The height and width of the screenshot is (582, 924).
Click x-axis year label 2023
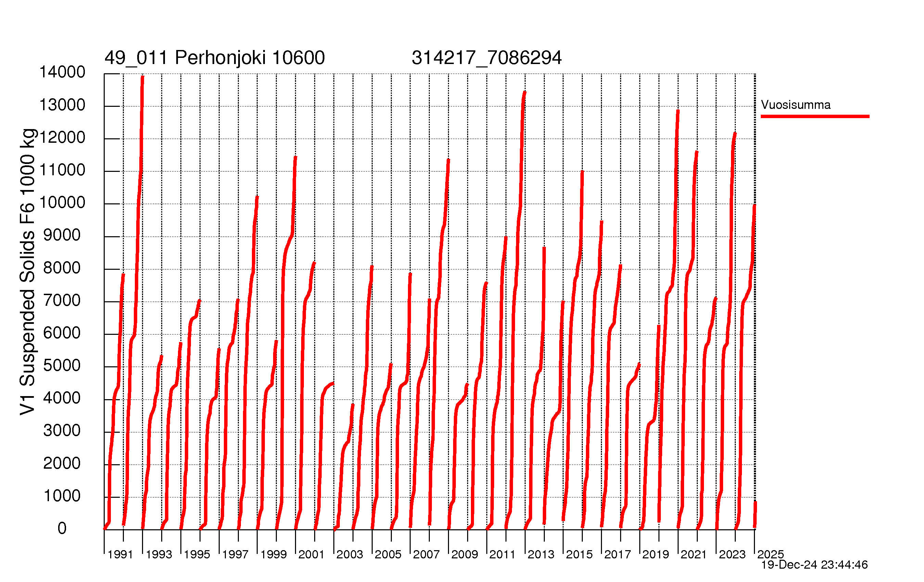tap(732, 554)
